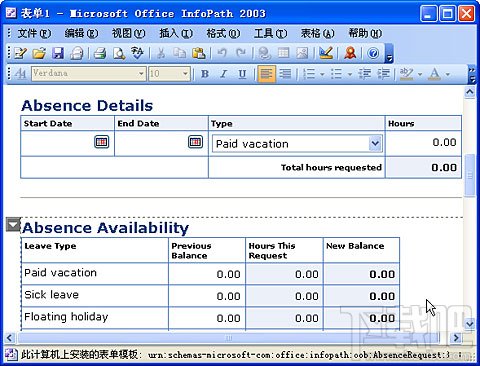Image resolution: width=480 pixels, height=366 pixels.
Task: Open the font size 10 dropdown
Action: click(185, 74)
